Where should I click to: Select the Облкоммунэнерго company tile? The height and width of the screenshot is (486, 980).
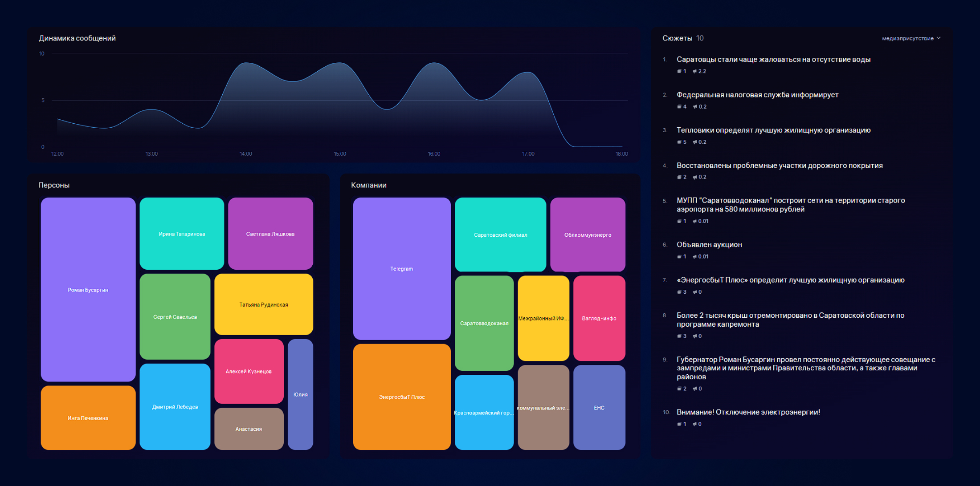tap(588, 235)
